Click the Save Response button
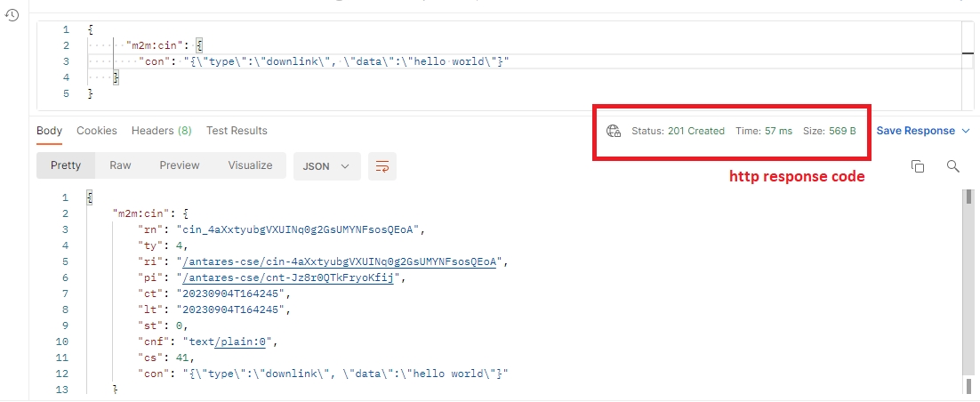Viewport: 980px width, 402px height. point(916,131)
